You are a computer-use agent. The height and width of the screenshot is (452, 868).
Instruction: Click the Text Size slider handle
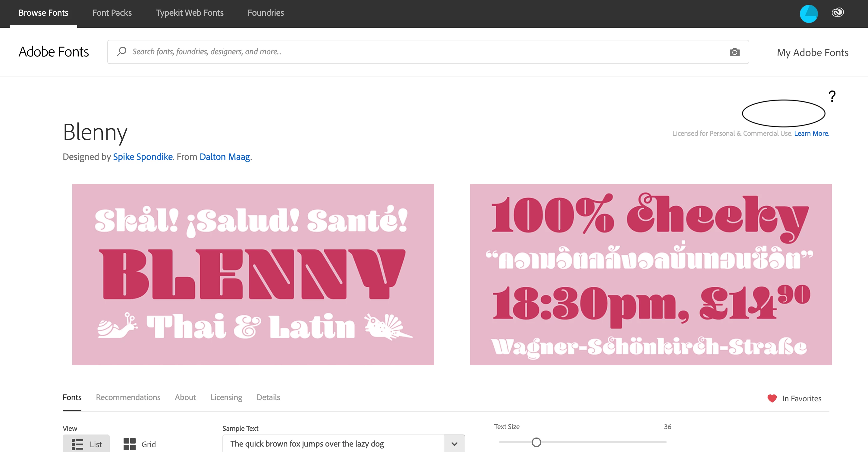point(536,442)
